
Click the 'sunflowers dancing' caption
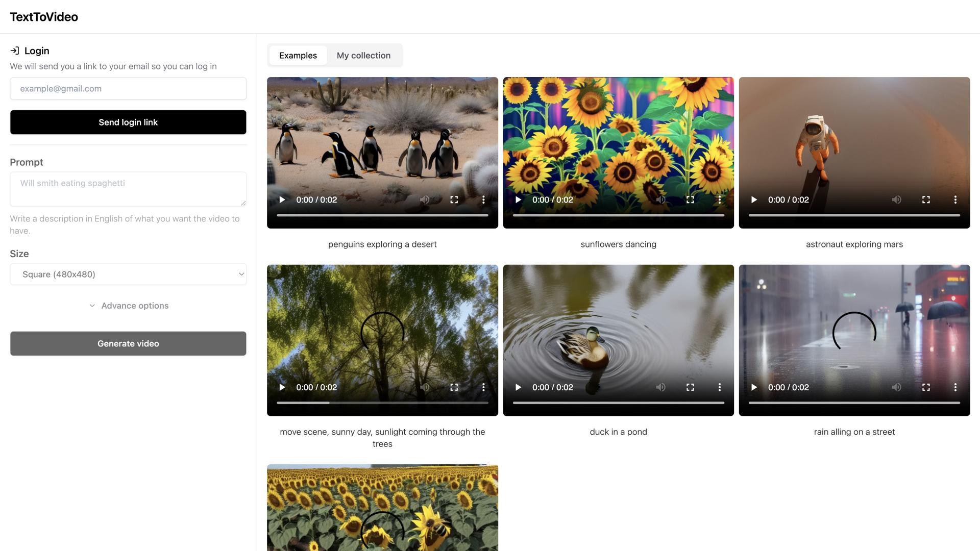point(619,244)
